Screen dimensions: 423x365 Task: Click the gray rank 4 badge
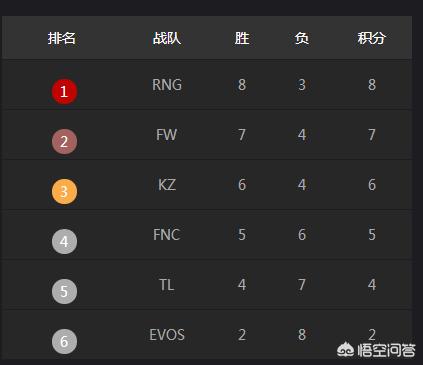point(64,241)
